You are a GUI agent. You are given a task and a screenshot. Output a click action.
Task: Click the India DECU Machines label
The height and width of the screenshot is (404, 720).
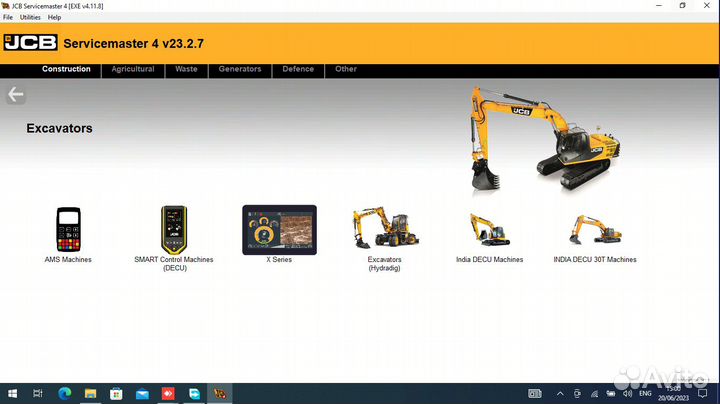pyautogui.click(x=489, y=259)
